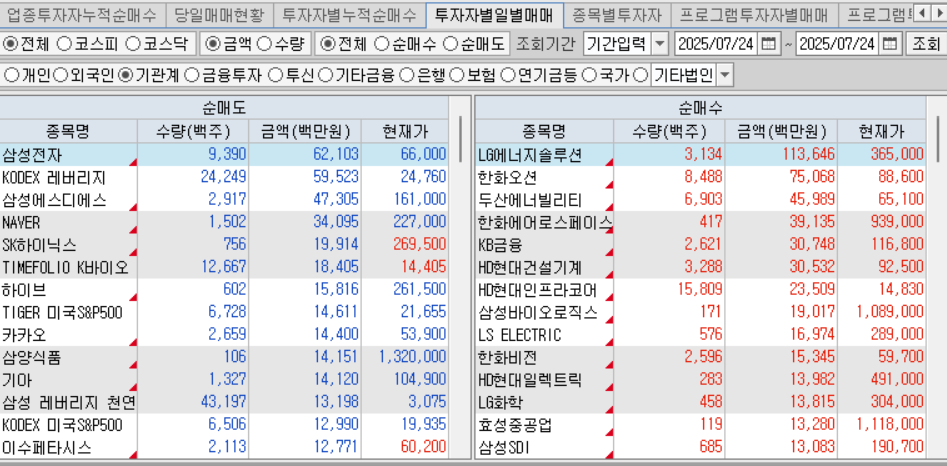Switch to the 종목별투자자 tab
Image resolution: width=947 pixels, height=466 pixels.
click(617, 14)
